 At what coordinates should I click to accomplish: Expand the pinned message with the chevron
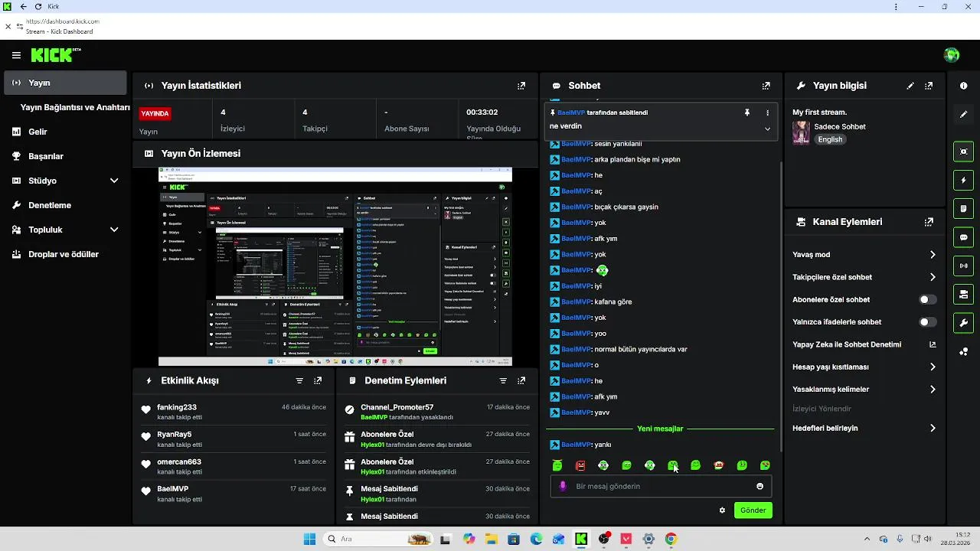(767, 129)
